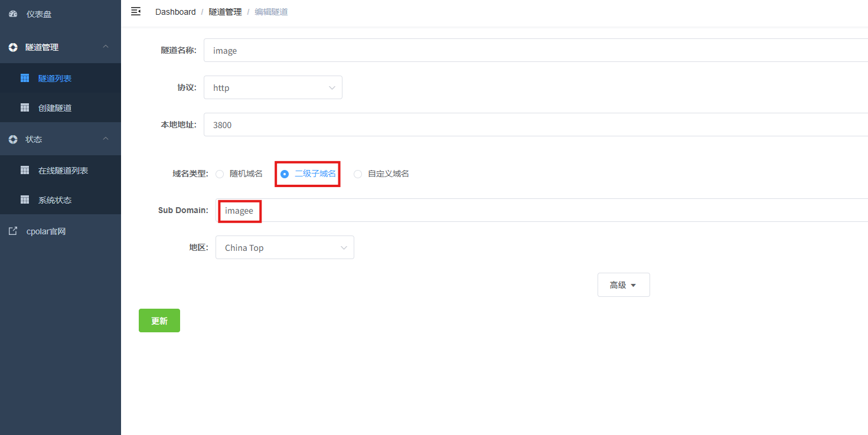The width and height of the screenshot is (868, 435).
Task: Click the 状态 circle icon in sidebar
Action: click(x=13, y=139)
